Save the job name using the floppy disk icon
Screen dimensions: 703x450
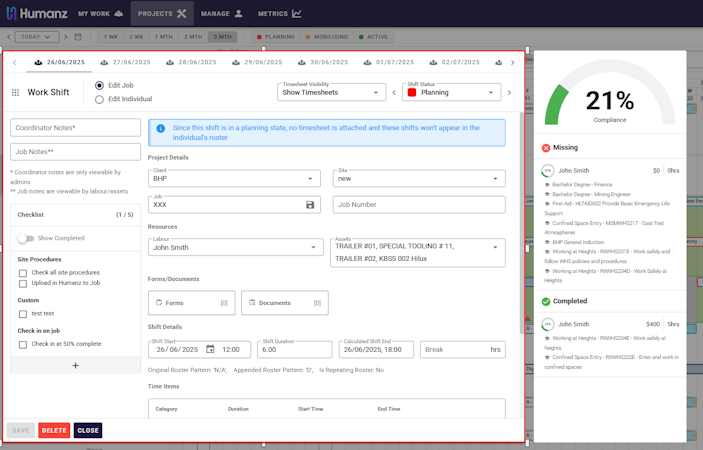tap(310, 205)
